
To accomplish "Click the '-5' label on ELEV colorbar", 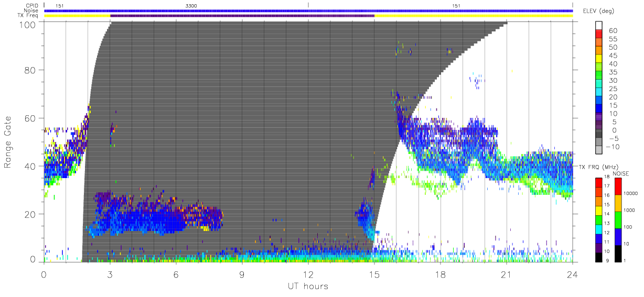I will 615,138.
